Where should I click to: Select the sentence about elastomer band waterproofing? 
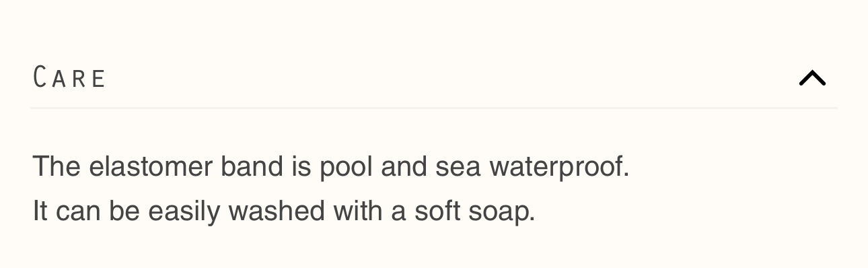pos(331,166)
